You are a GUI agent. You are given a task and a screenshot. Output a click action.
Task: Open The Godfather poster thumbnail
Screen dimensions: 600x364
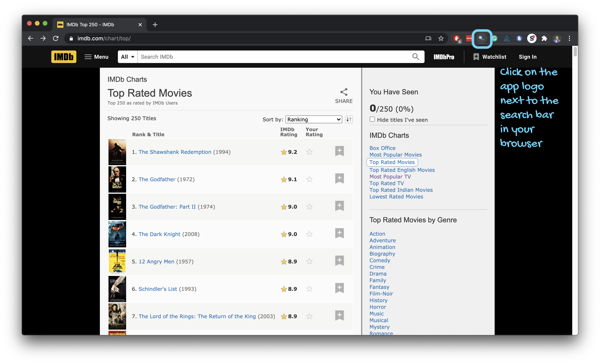(x=117, y=179)
